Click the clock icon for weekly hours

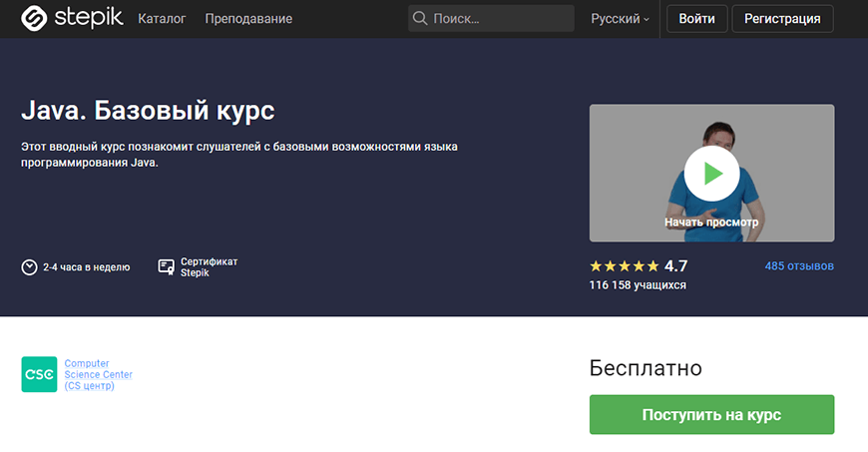(x=30, y=267)
